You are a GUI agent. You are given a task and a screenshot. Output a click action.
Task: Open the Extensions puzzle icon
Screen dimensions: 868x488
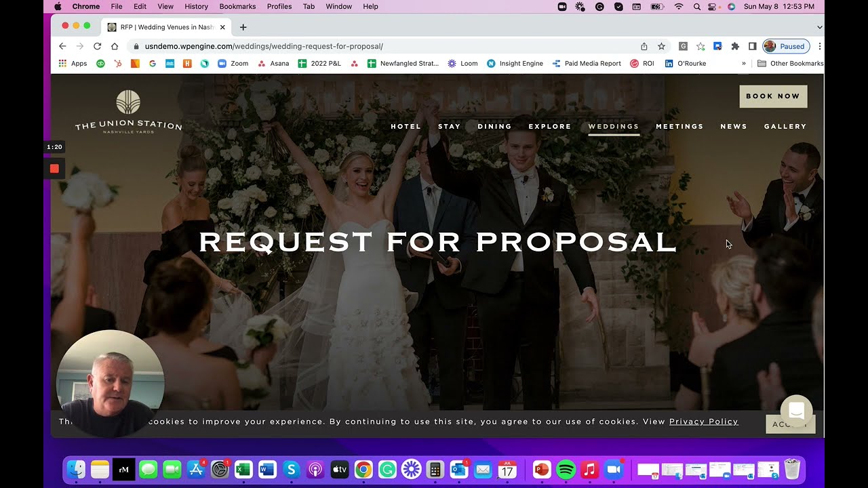click(735, 46)
